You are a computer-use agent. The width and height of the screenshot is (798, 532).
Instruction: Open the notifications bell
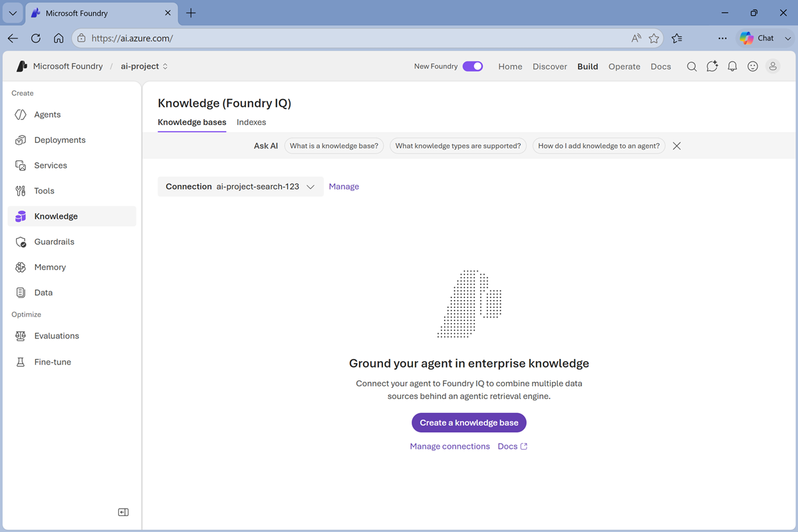pos(732,66)
